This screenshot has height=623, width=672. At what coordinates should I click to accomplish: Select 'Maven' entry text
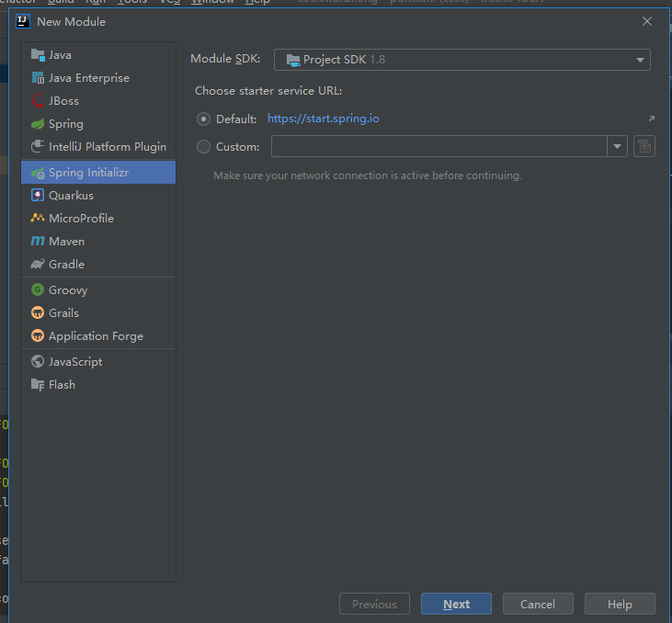(67, 242)
